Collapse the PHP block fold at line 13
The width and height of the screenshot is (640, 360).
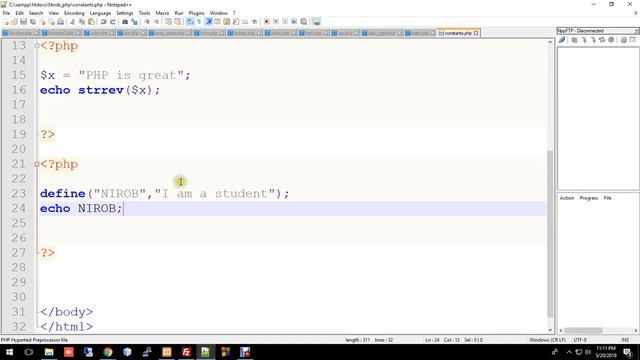pos(37,46)
